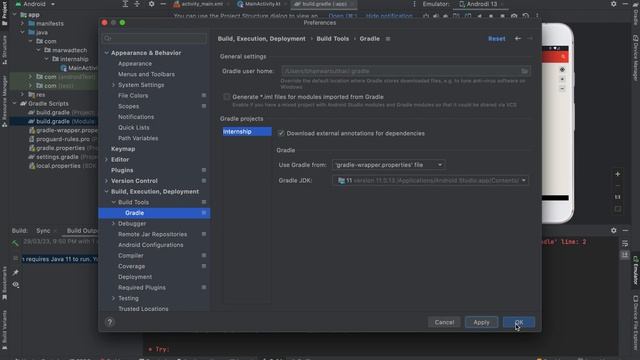The height and width of the screenshot is (360, 640).
Task: Open Quick Lists settings
Action: pyautogui.click(x=133, y=127)
